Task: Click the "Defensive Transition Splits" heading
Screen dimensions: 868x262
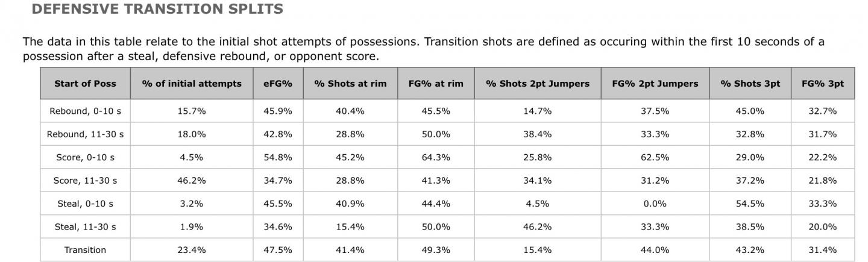Action: pyautogui.click(x=157, y=9)
